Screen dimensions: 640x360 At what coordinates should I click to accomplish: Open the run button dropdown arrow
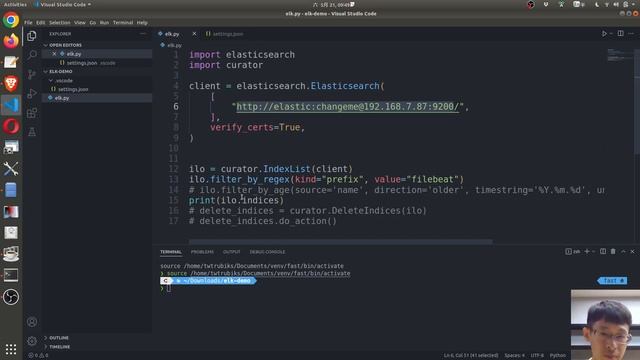click(x=611, y=33)
